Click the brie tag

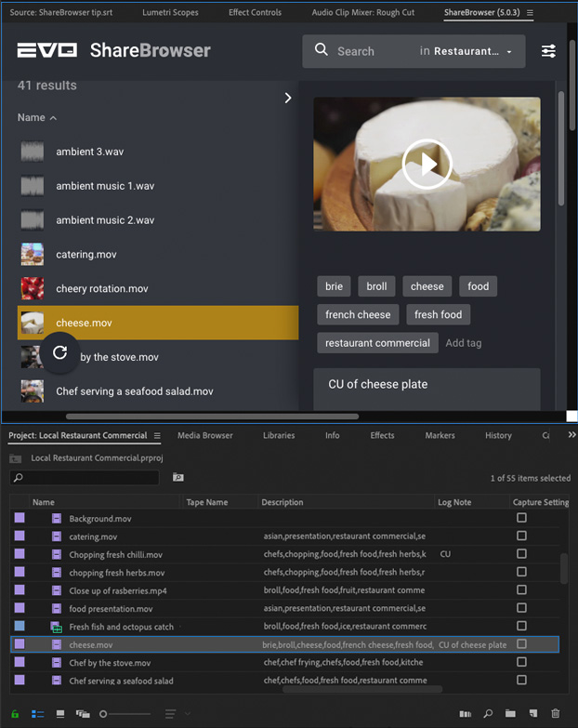334,286
